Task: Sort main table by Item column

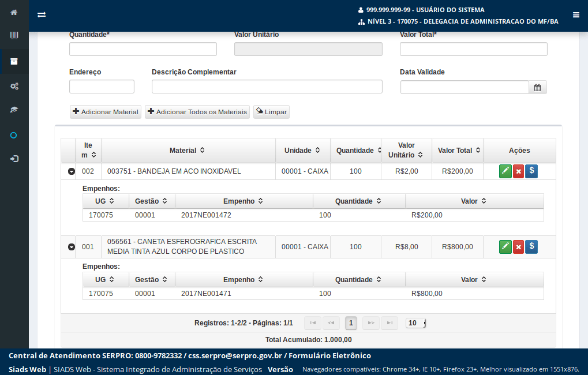Action: (93, 155)
